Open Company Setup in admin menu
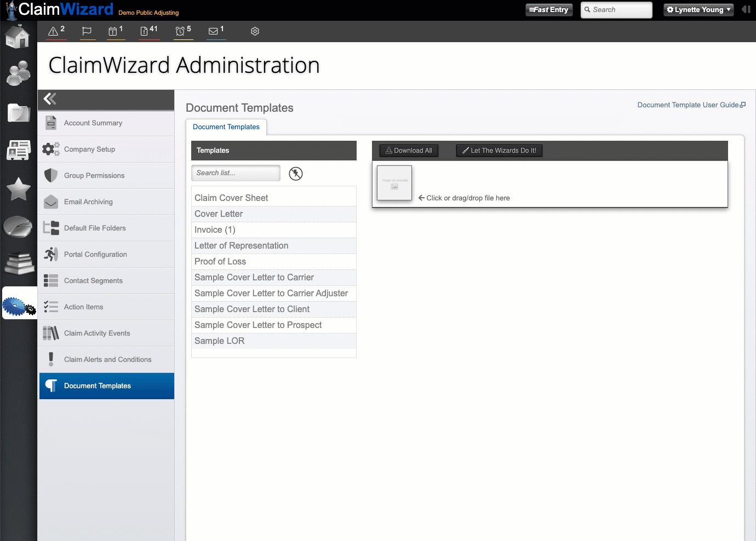 (89, 149)
